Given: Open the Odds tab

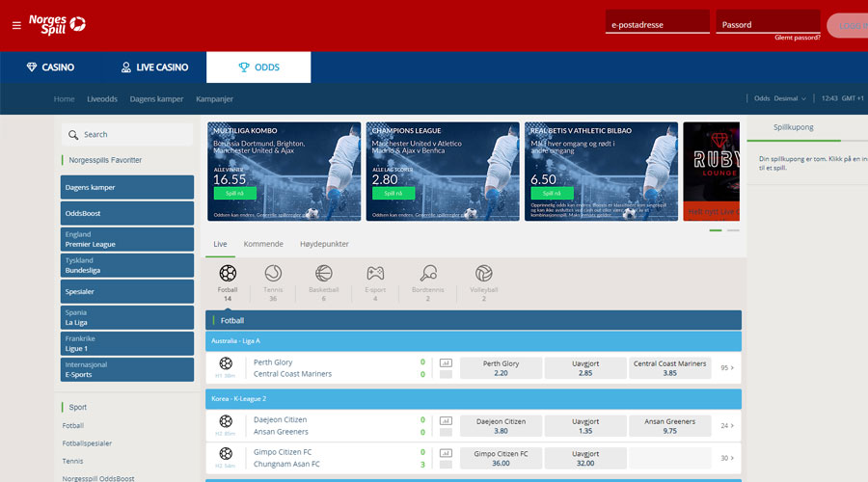Looking at the screenshot, I should point(258,67).
